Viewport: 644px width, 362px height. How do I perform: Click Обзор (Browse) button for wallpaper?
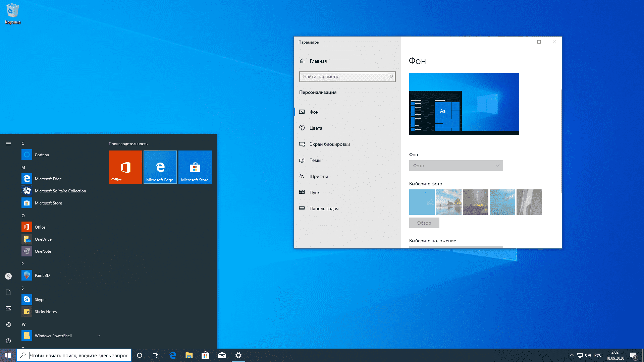point(424,223)
